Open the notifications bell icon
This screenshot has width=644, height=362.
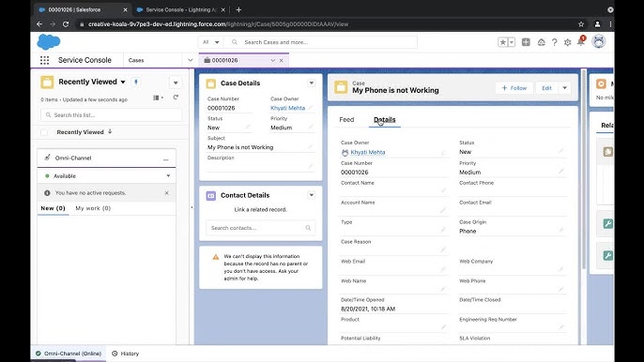pos(581,41)
